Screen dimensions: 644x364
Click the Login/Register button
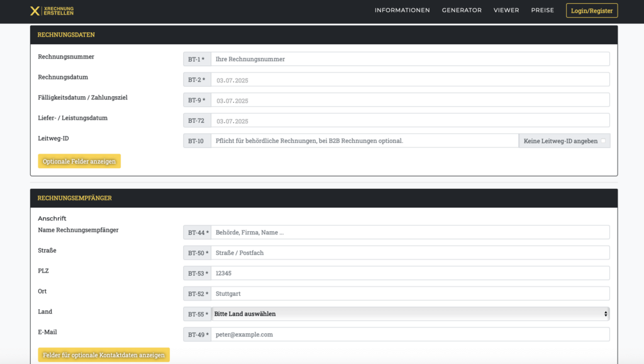click(x=591, y=11)
